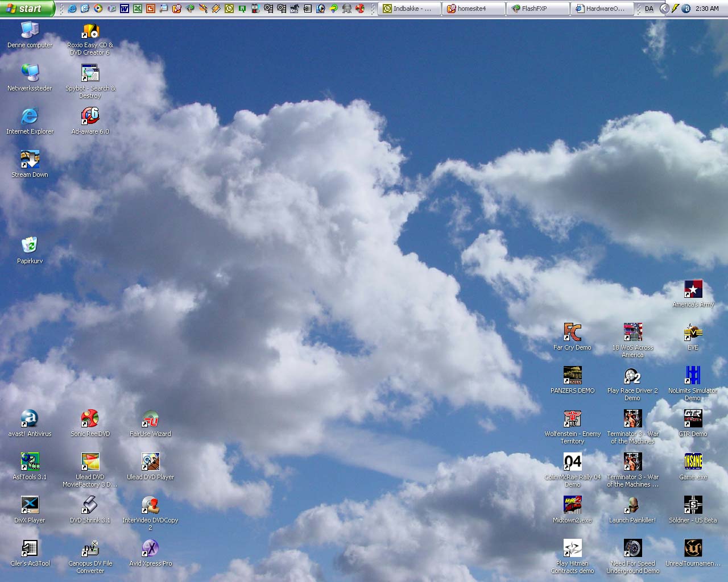This screenshot has width=728, height=582.
Task: Select 18 WoS Across America icon
Action: [x=632, y=341]
